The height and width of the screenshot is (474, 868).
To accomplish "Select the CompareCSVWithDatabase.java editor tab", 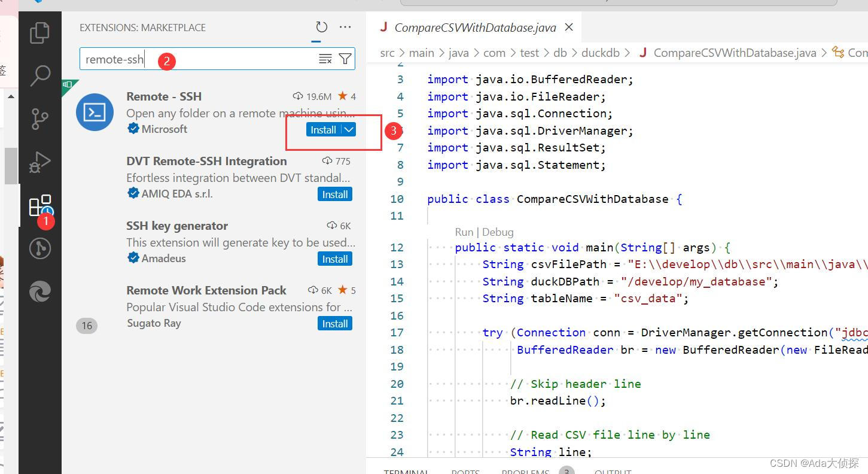I will [x=475, y=28].
